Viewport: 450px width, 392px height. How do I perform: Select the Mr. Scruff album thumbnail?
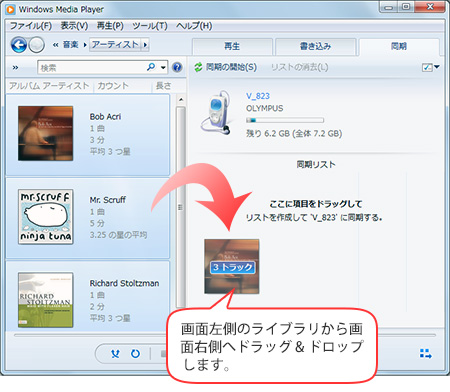(46, 217)
